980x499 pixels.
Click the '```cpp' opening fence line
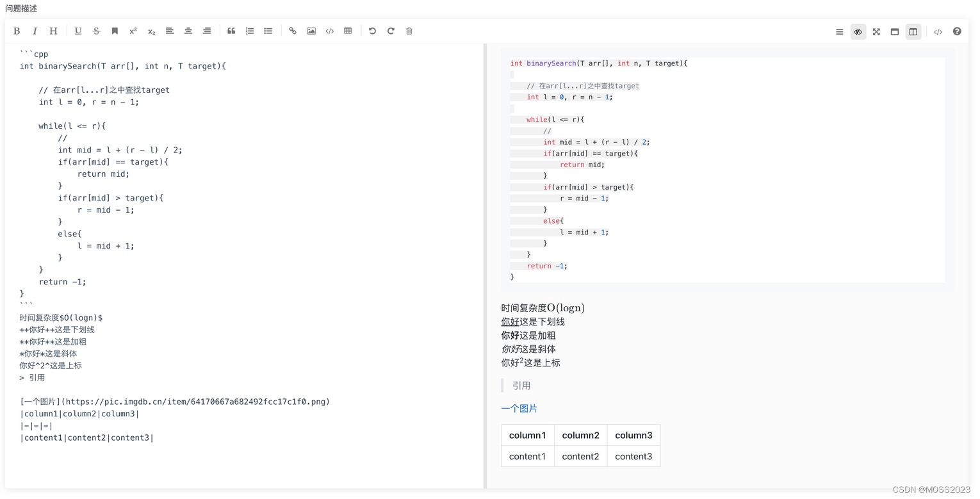pyautogui.click(x=34, y=54)
